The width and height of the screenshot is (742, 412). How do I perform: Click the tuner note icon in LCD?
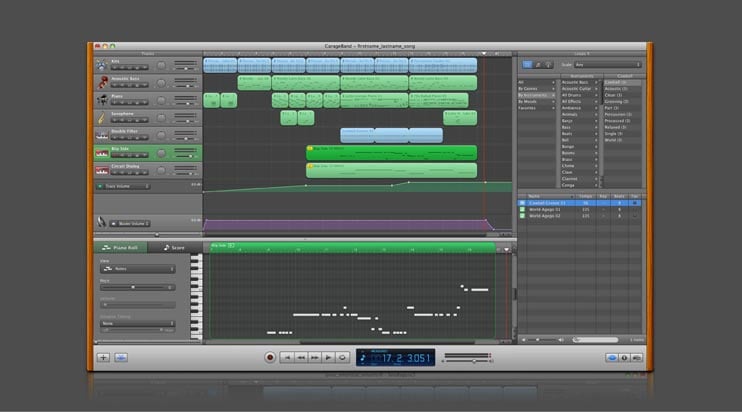click(363, 358)
